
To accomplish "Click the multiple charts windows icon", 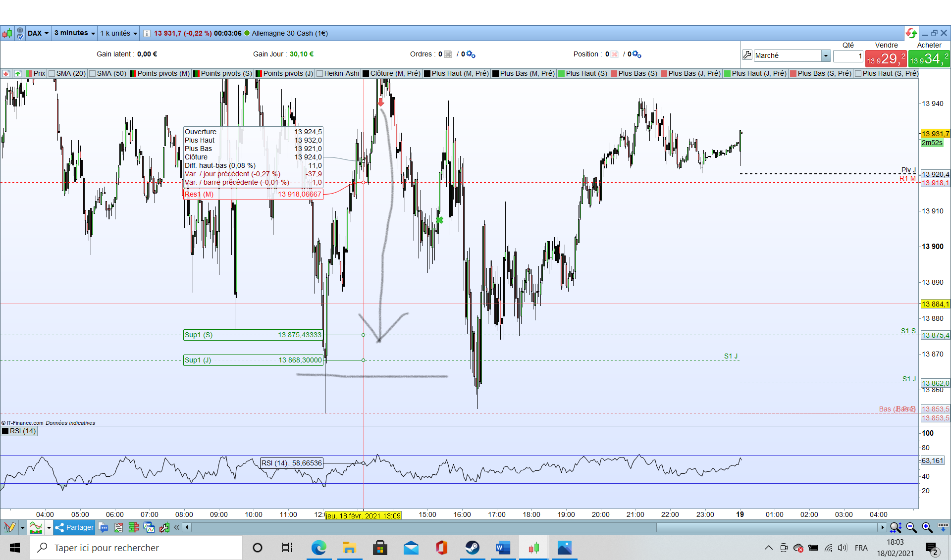I will (x=149, y=527).
